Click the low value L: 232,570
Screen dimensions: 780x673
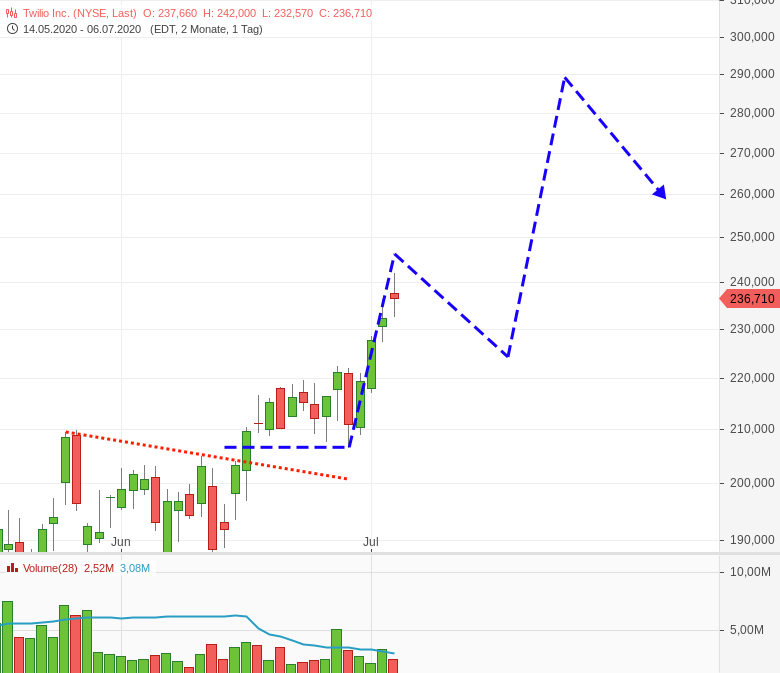coord(288,13)
